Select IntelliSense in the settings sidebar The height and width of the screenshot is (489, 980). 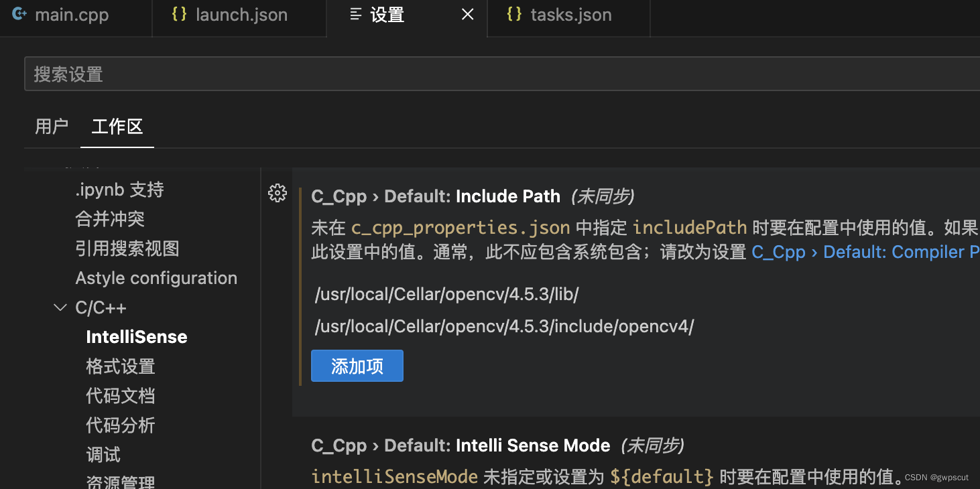coord(136,336)
